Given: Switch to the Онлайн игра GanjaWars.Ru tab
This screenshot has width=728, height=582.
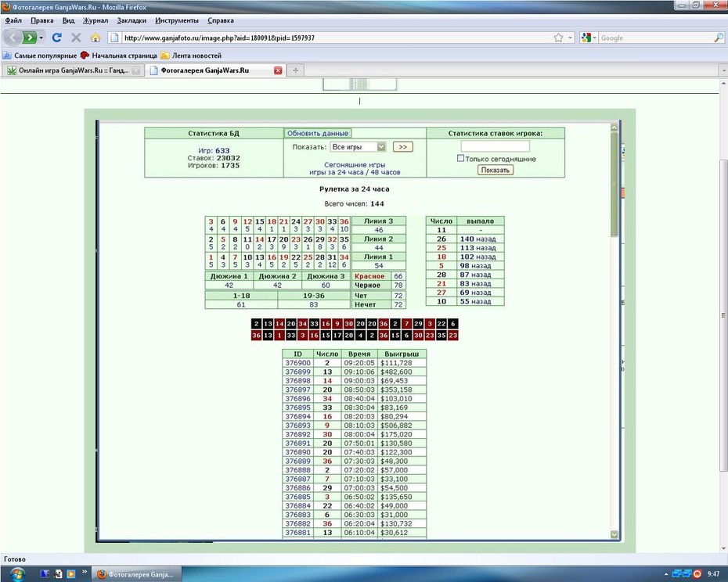Looking at the screenshot, I should pyautogui.click(x=74, y=70).
